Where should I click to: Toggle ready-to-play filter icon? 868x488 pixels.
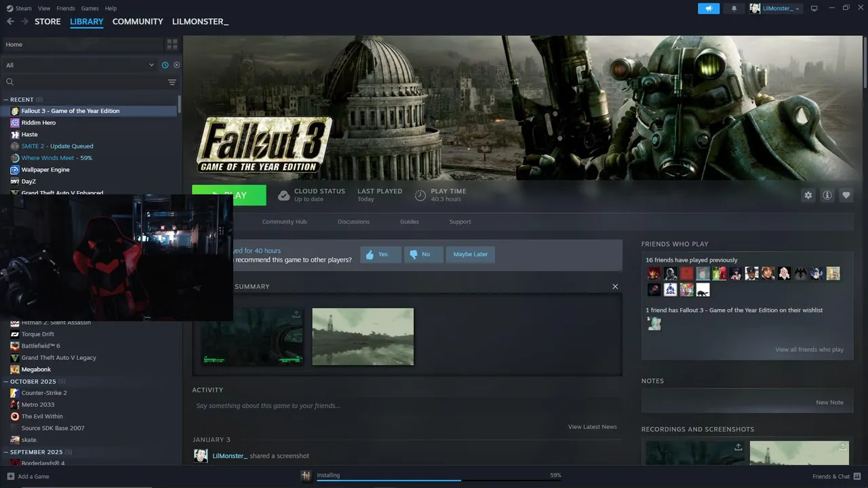176,65
